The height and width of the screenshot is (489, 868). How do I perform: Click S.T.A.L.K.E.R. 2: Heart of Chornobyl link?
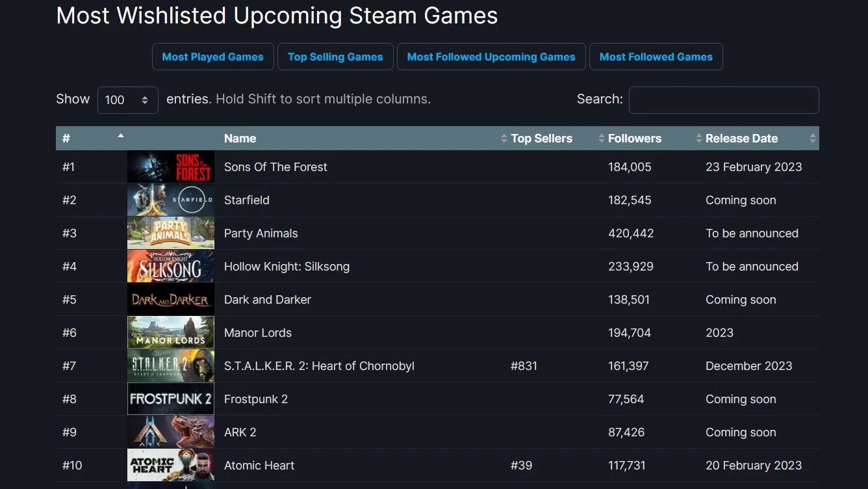pyautogui.click(x=319, y=366)
